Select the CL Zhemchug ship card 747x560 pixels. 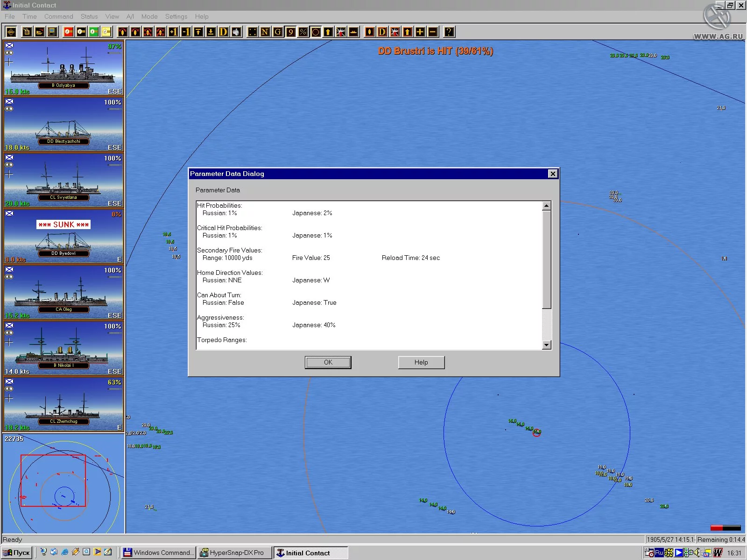coord(63,404)
